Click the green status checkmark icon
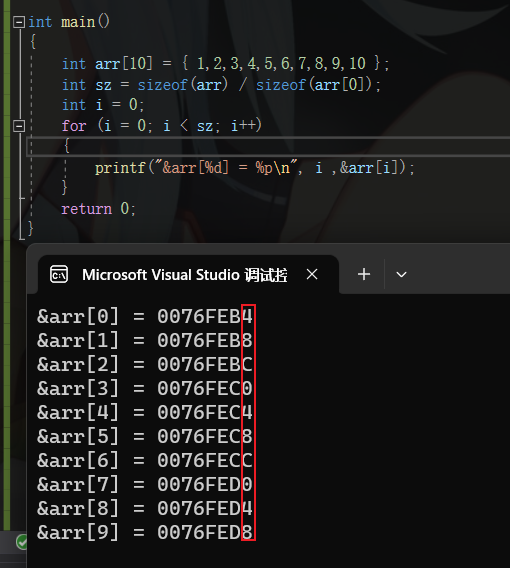This screenshot has height=568, width=510. (22, 542)
